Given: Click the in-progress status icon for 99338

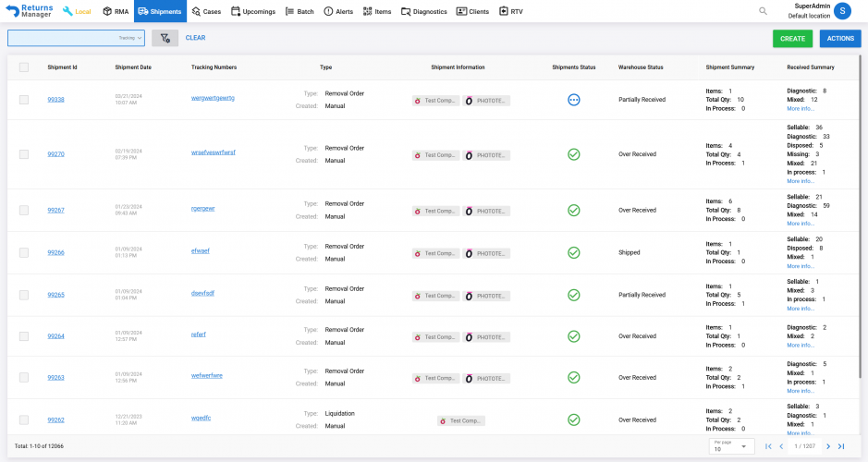Looking at the screenshot, I should click(573, 100).
